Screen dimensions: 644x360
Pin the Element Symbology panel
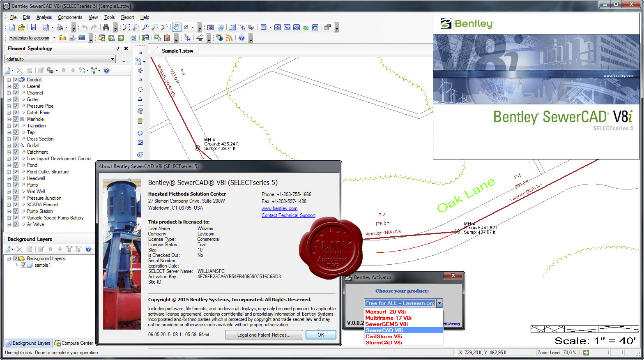[117, 48]
